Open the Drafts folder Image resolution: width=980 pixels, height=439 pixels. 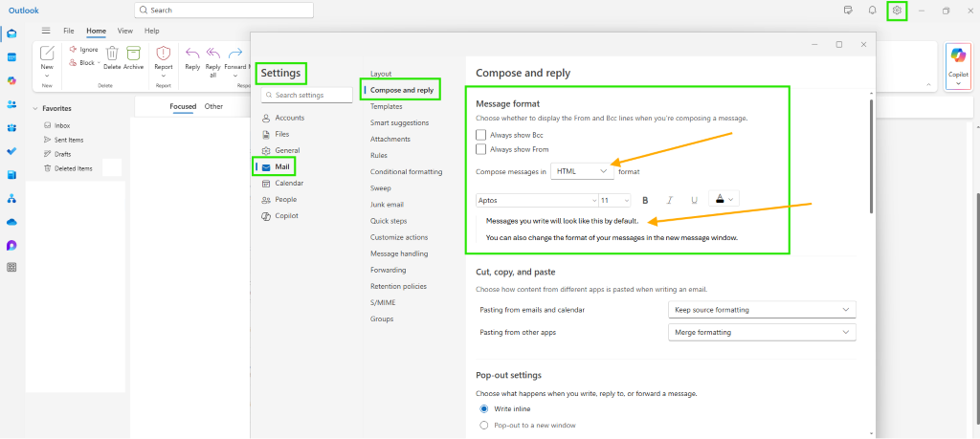[x=62, y=154]
